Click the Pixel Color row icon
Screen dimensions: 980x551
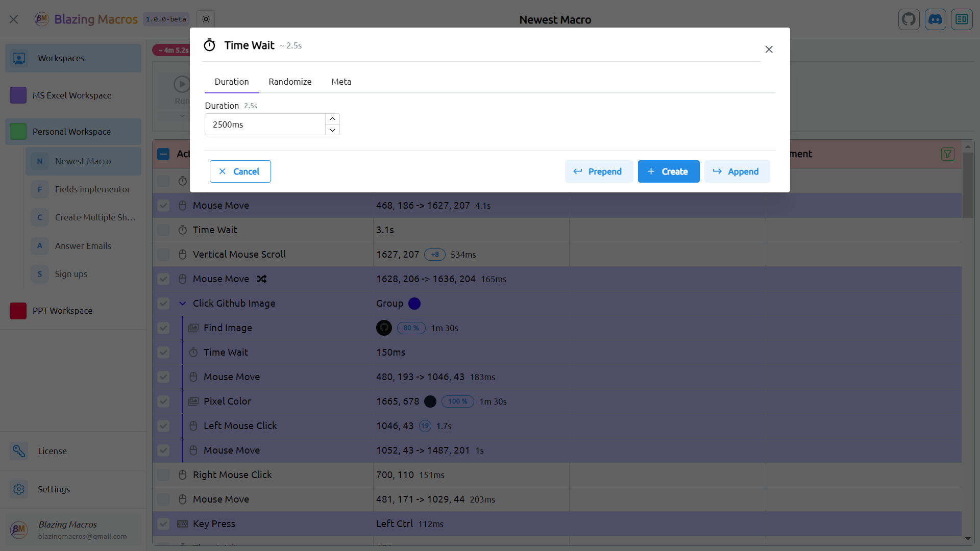tap(193, 402)
